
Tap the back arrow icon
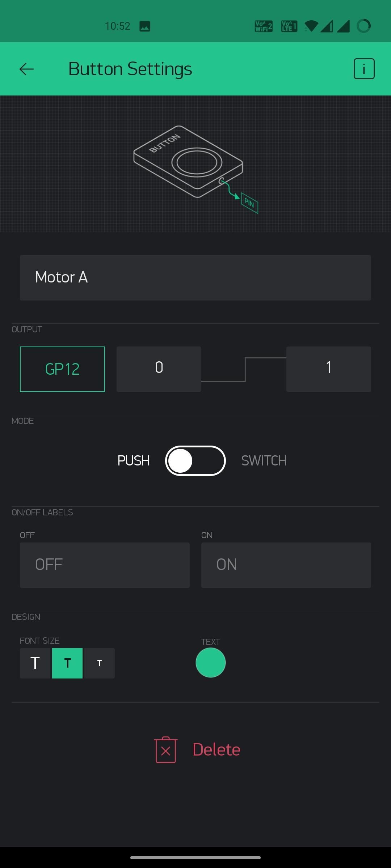pyautogui.click(x=26, y=69)
